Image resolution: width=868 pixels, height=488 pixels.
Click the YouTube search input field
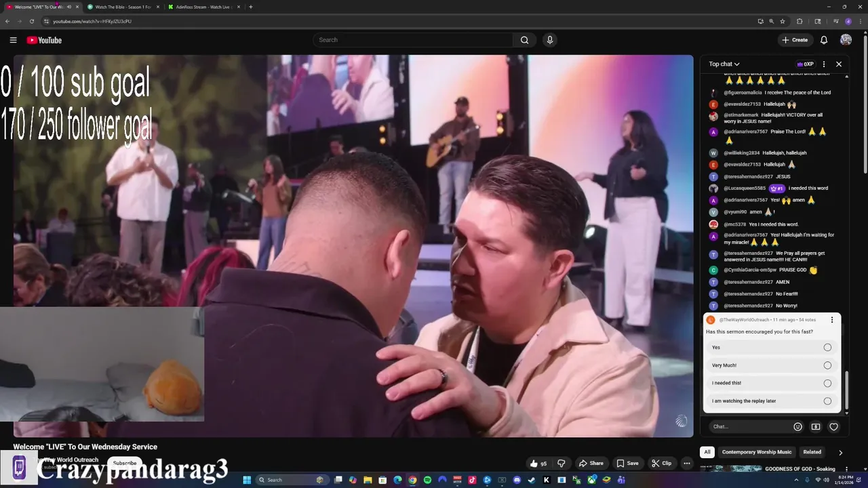[414, 40]
